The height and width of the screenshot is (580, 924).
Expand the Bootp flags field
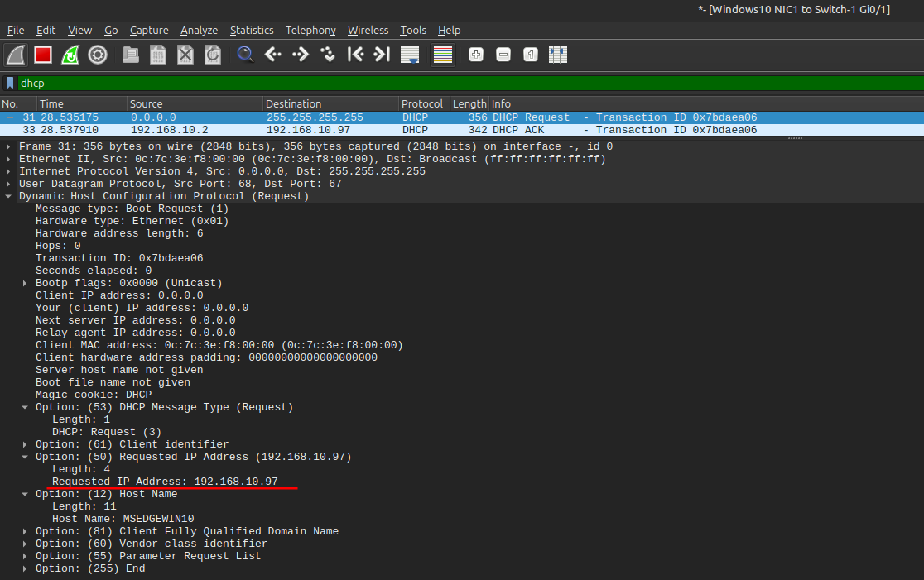click(26, 283)
